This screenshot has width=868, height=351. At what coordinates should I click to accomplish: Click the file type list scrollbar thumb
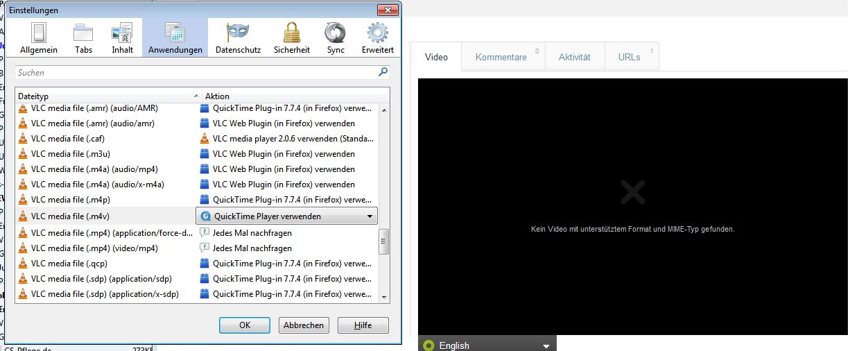tap(385, 241)
